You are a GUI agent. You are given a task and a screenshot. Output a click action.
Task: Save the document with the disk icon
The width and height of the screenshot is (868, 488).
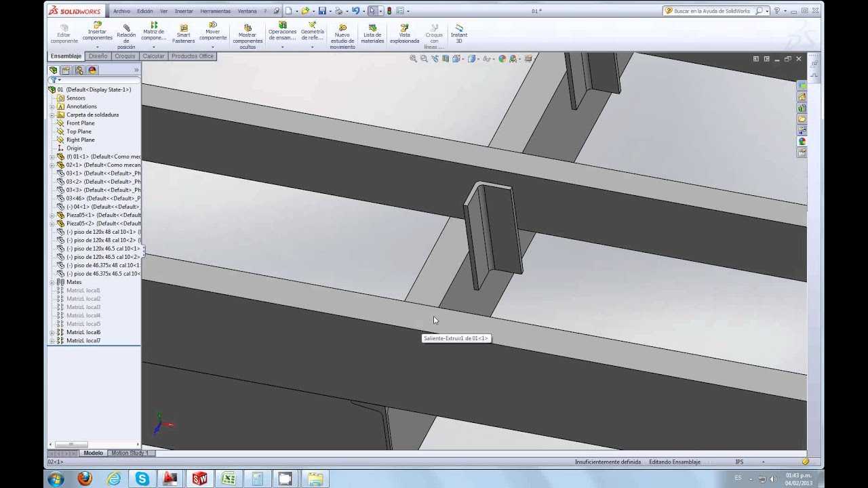tap(322, 11)
